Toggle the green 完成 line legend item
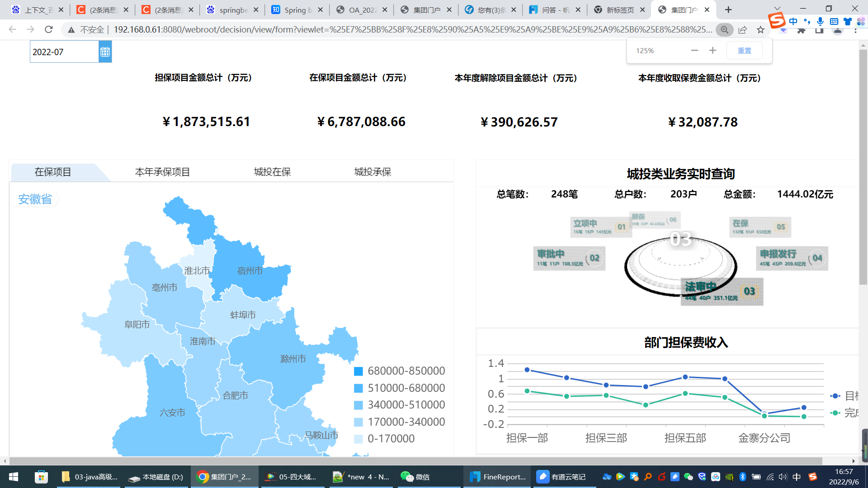The width and height of the screenshot is (868, 488). coord(844,413)
